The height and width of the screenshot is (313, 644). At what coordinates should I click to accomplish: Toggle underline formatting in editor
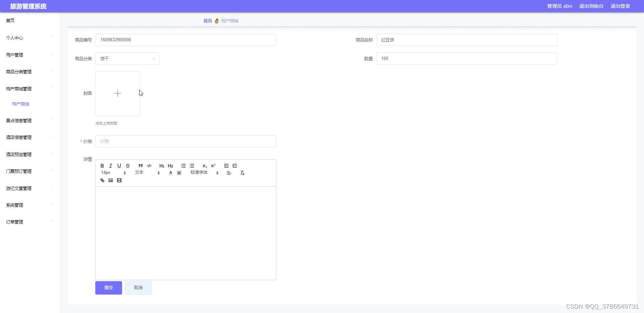pos(119,166)
